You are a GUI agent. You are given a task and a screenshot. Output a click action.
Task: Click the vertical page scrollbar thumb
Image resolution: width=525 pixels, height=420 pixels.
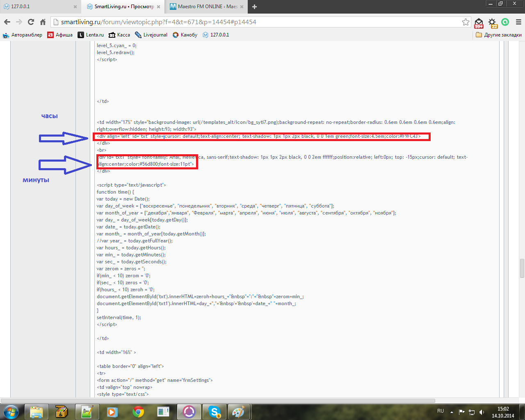pos(522,268)
